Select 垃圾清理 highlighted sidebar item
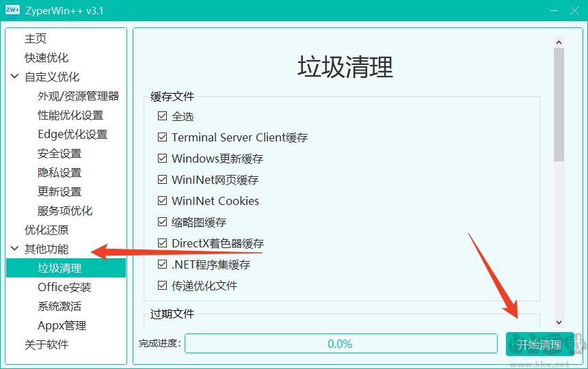The width and height of the screenshot is (588, 369). [66, 268]
